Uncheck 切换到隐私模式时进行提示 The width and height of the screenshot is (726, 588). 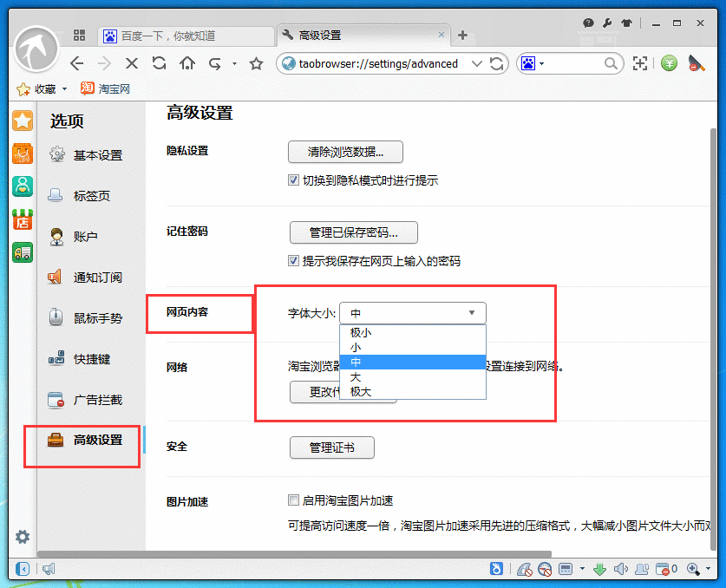coord(296,180)
